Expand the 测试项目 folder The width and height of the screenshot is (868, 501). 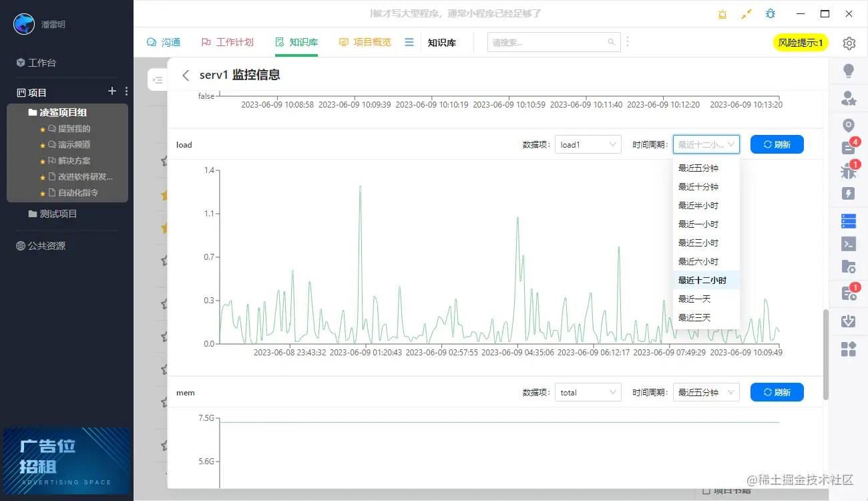tap(53, 214)
